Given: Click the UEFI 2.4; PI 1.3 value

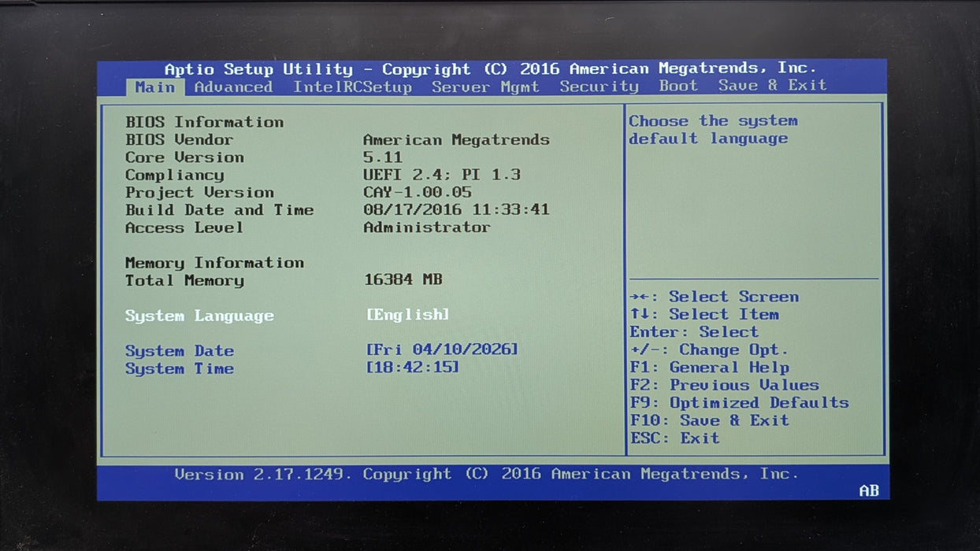Looking at the screenshot, I should [442, 174].
